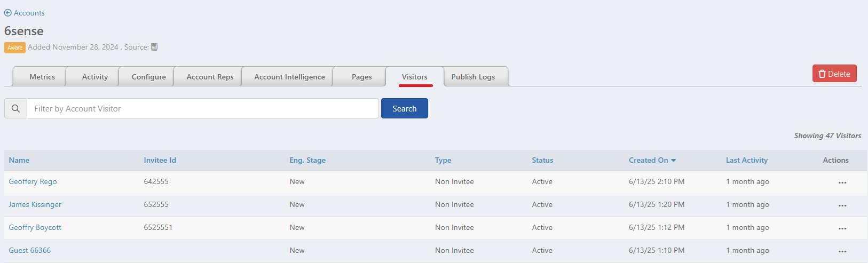Viewport: 868px width, 263px height.
Task: Click created date 6/13/25 1:20 PM
Action: pos(657,204)
